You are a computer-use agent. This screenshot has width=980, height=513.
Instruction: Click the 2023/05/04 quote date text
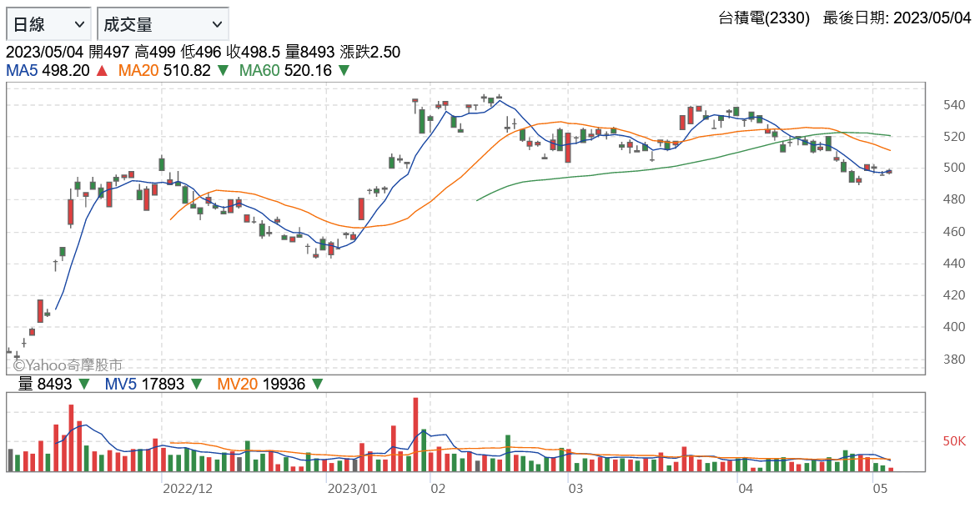[44, 52]
